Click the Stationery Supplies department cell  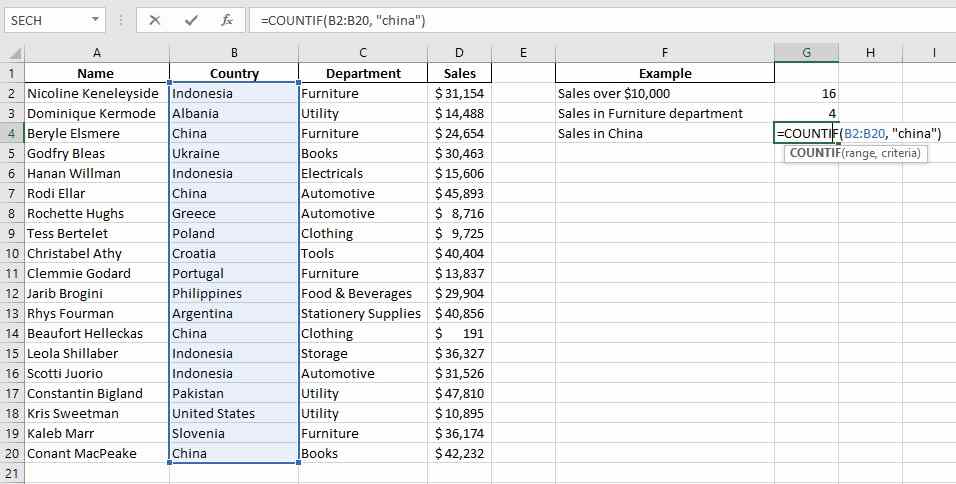point(361,313)
